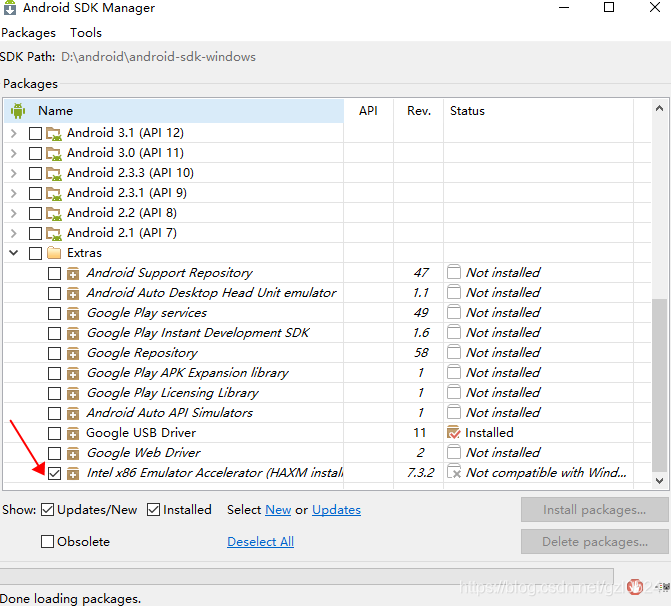This screenshot has width=671, height=606.
Task: Click the Deselect All link
Action: (260, 542)
